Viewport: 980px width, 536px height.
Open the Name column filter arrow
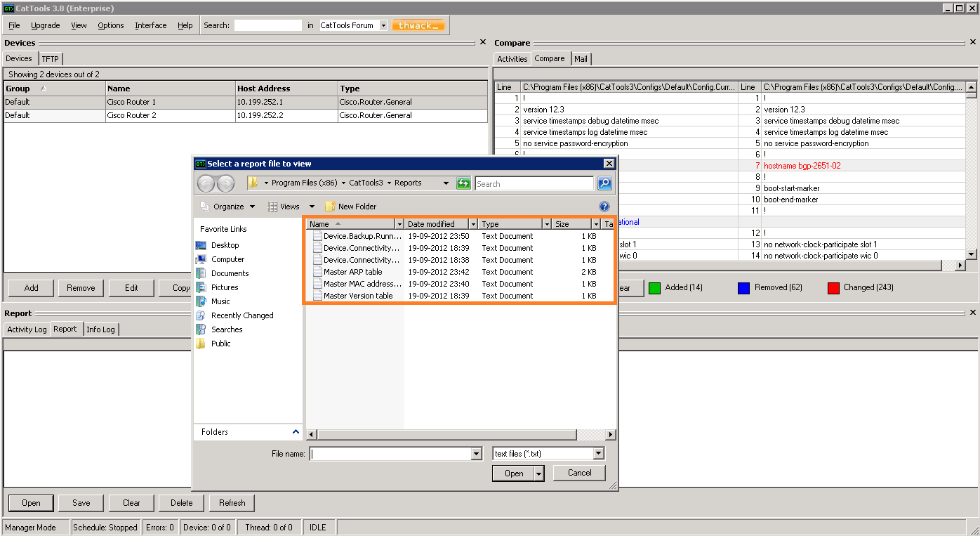click(x=399, y=224)
